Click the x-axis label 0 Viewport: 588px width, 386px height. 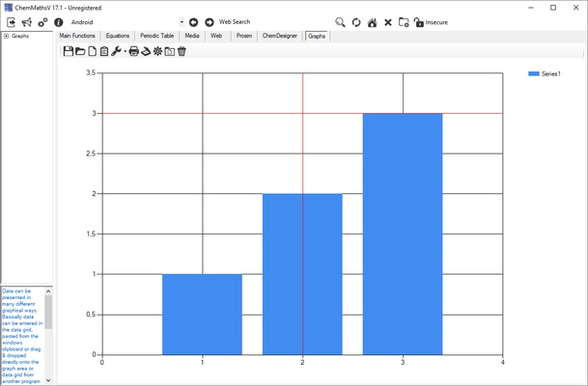point(102,363)
